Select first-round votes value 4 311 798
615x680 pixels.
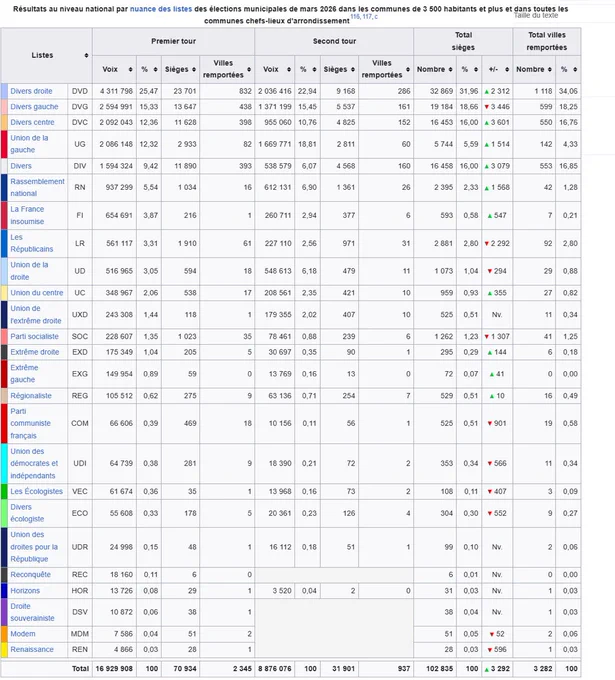click(x=116, y=91)
